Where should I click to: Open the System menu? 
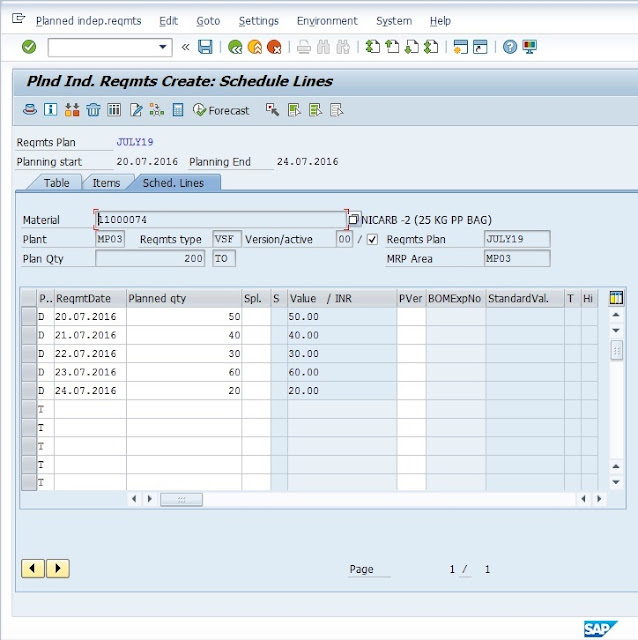[x=394, y=21]
